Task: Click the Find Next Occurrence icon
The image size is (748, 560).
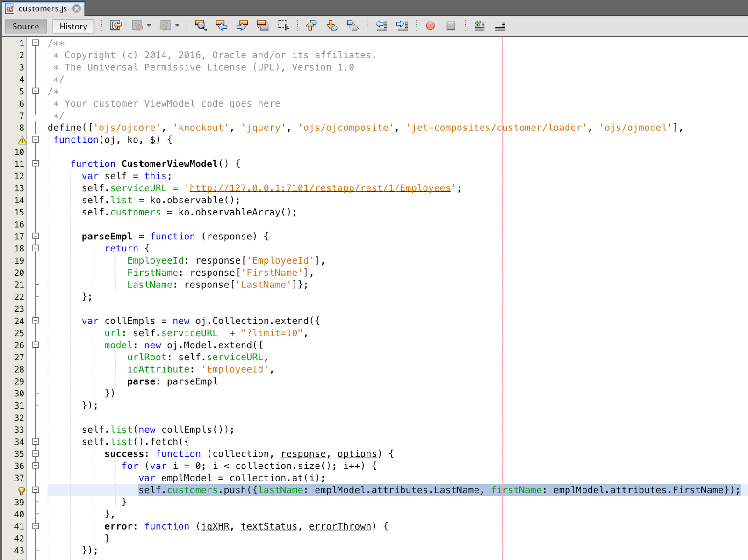Action: (242, 26)
